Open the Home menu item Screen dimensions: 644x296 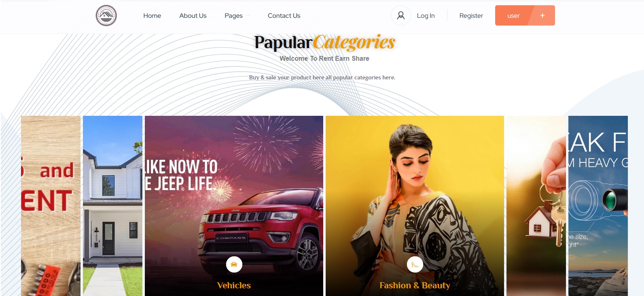152,15
